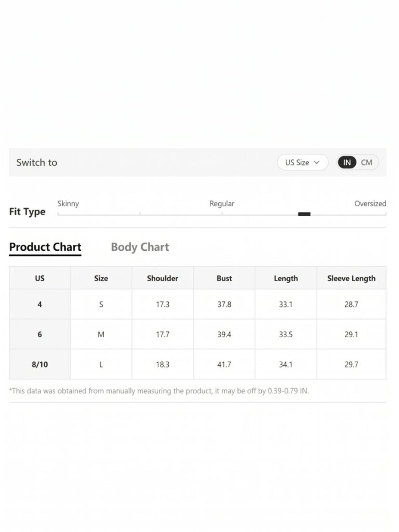Screen dimensions: 399x532
Task: Switch units to CM
Action: [366, 162]
